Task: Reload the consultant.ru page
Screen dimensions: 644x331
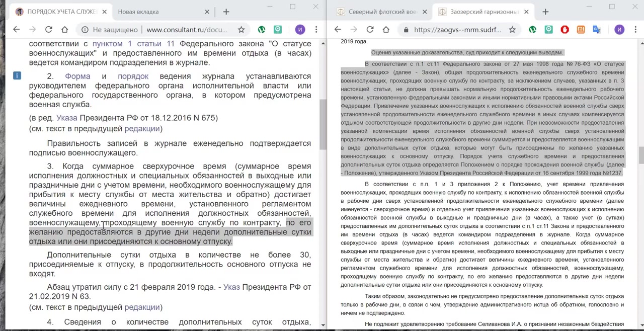Action: point(48,30)
